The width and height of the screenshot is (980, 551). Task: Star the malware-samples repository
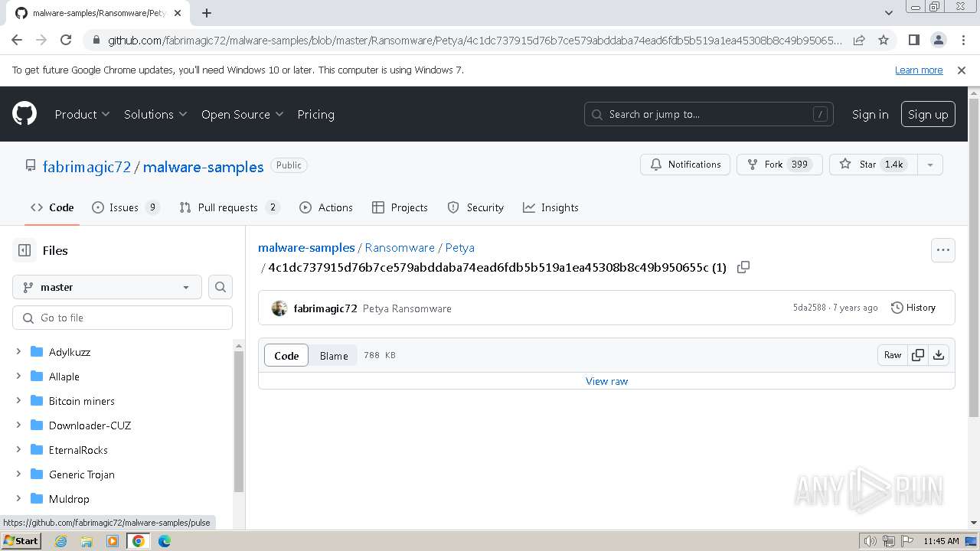pyautogui.click(x=874, y=165)
